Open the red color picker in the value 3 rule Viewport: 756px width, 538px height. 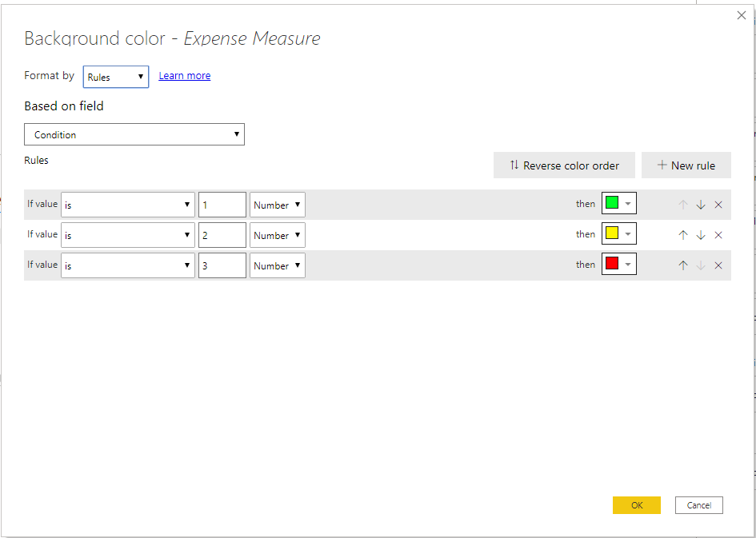coord(619,264)
